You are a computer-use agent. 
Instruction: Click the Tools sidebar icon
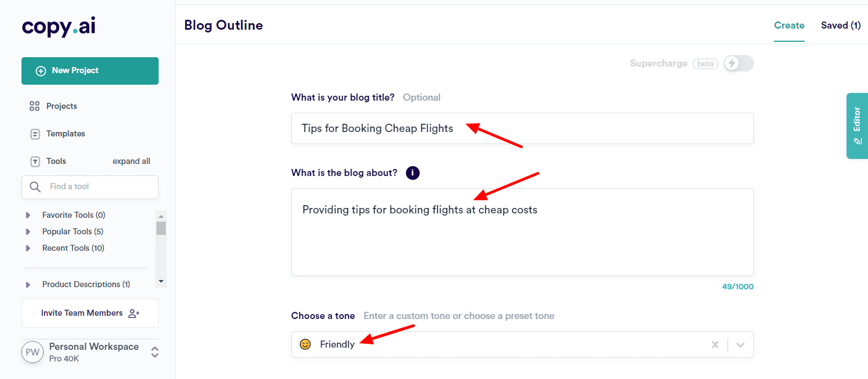(35, 161)
